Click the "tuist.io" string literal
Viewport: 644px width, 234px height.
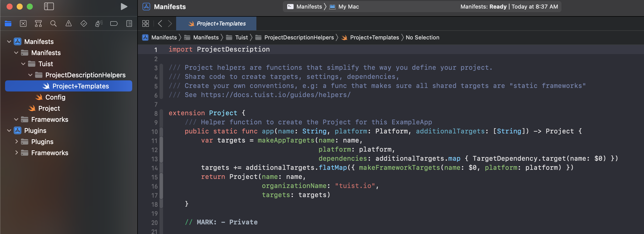pyautogui.click(x=355, y=186)
